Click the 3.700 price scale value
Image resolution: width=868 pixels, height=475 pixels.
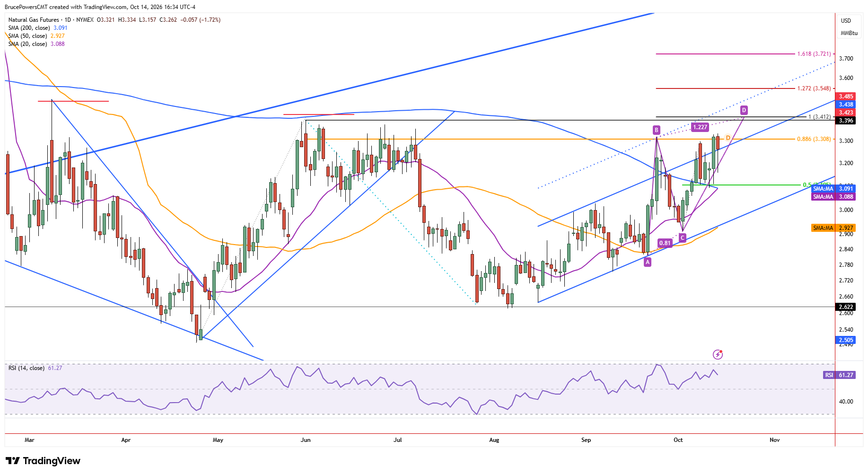846,59
